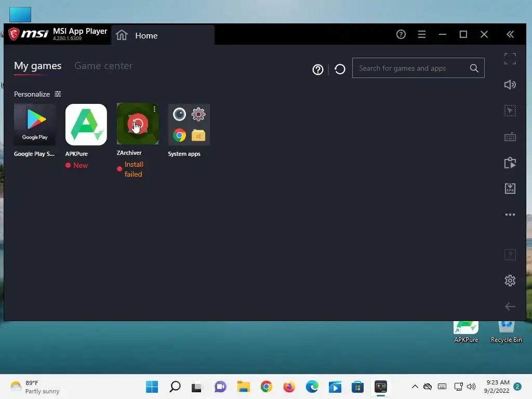Focus the Search for games and apps field
This screenshot has width=532, height=399.
coord(418,68)
